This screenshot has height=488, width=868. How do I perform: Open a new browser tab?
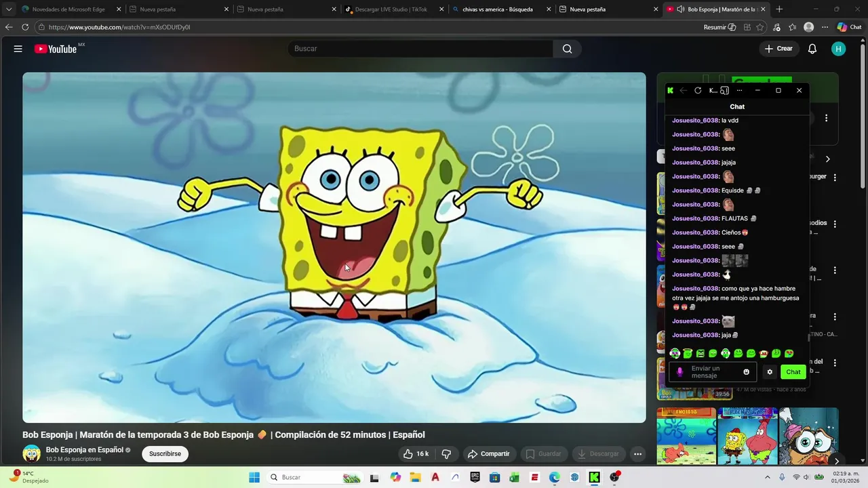779,9
